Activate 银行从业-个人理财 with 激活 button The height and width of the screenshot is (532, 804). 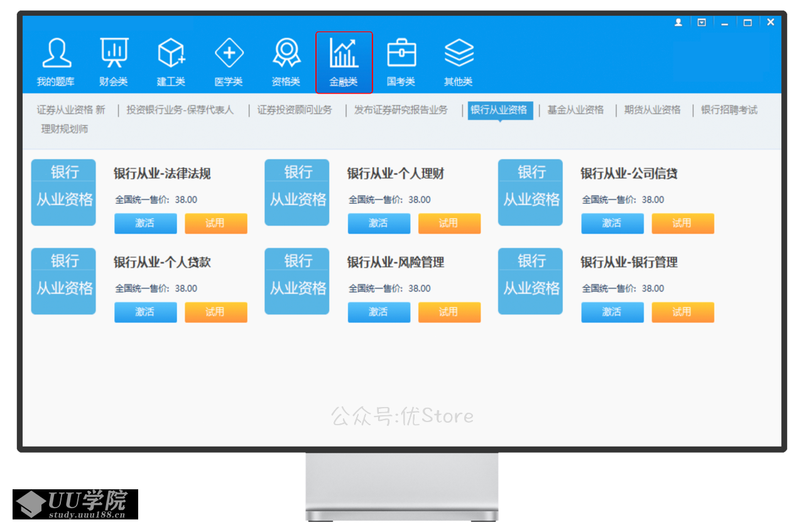tap(379, 223)
